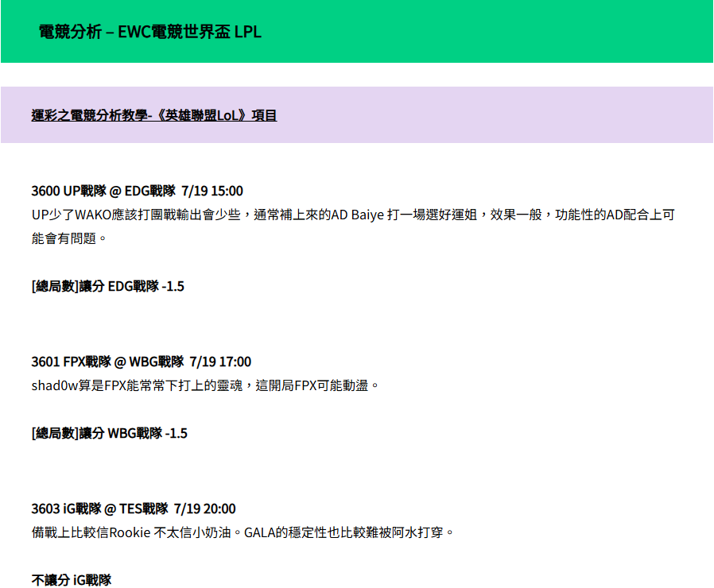The image size is (714, 588).
Task: Open the 運彩之電競分析教學-《英雄聯盟LoL》項目 link
Action: pyautogui.click(x=154, y=115)
